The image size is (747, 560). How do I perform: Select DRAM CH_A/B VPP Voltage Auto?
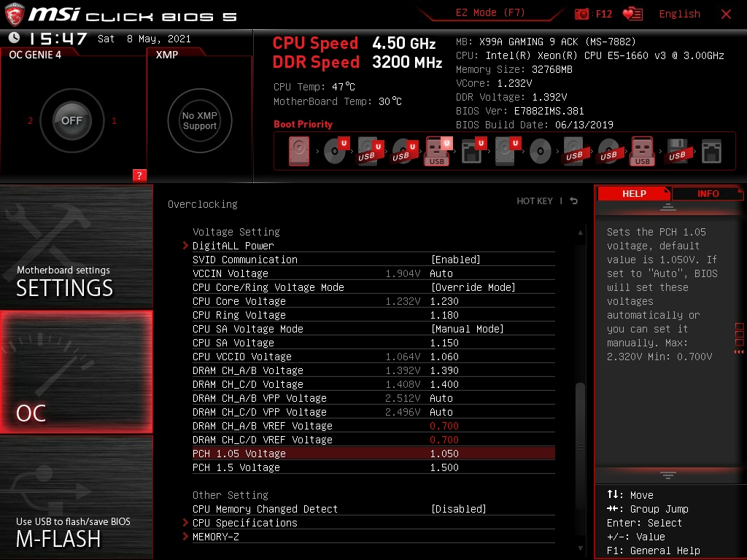coord(441,397)
